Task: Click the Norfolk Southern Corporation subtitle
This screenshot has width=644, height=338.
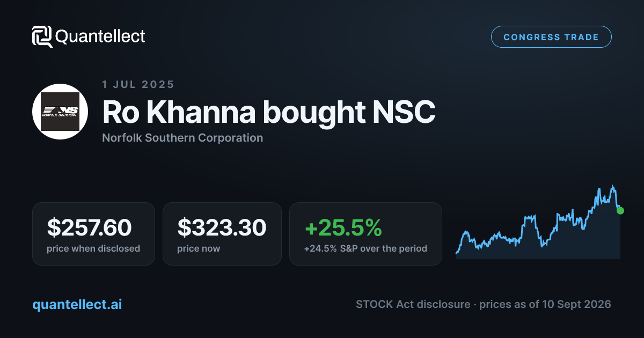Action: point(182,138)
